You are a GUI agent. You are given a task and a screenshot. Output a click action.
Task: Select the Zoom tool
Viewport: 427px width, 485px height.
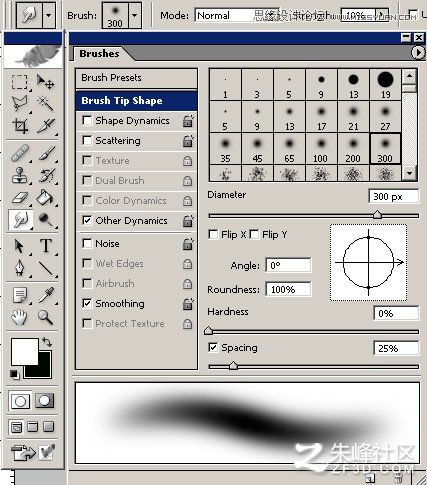tap(45, 317)
